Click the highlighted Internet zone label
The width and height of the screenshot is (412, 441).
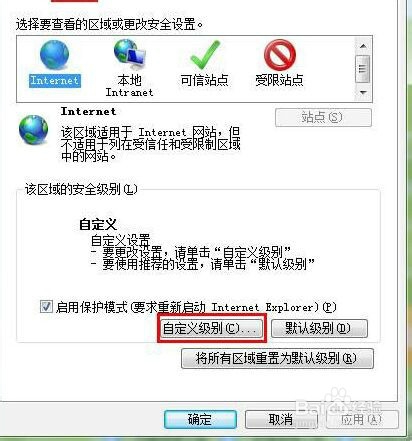(x=55, y=81)
